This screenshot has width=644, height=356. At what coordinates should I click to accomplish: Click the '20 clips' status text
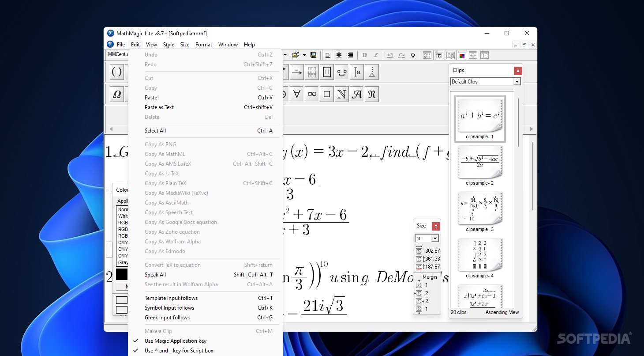[x=459, y=312]
